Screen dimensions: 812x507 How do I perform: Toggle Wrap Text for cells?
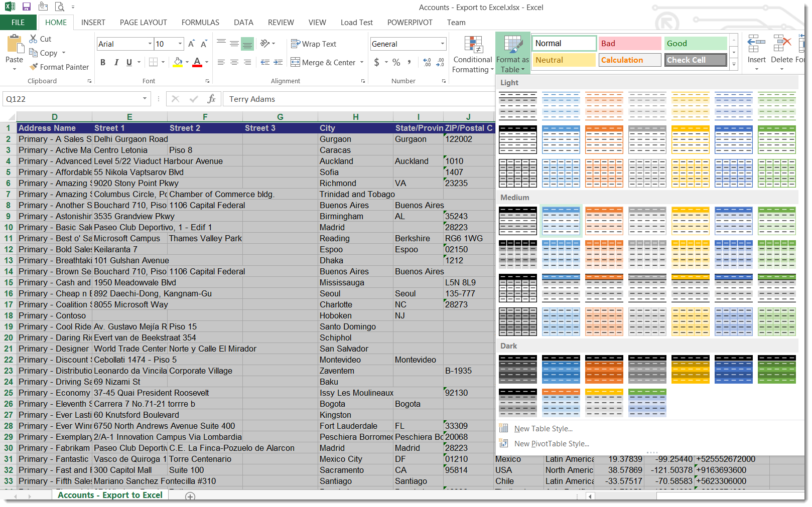coord(314,44)
